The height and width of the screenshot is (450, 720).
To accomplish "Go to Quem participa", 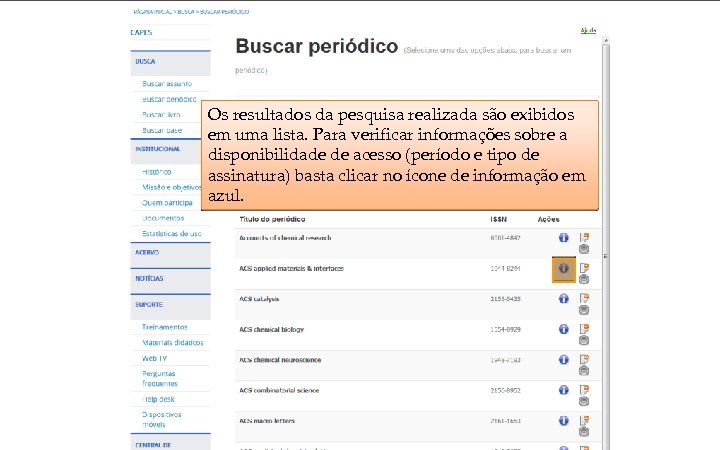I will pos(167,203).
